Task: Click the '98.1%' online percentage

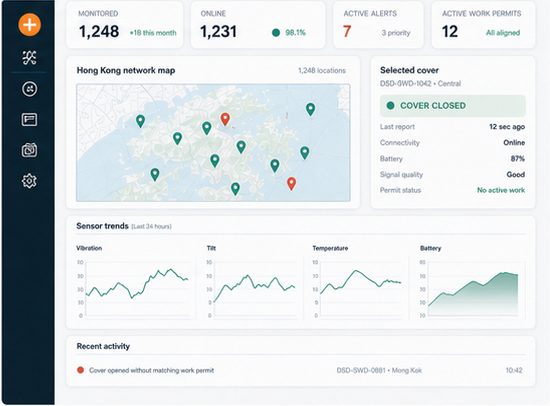Action: pyautogui.click(x=295, y=33)
